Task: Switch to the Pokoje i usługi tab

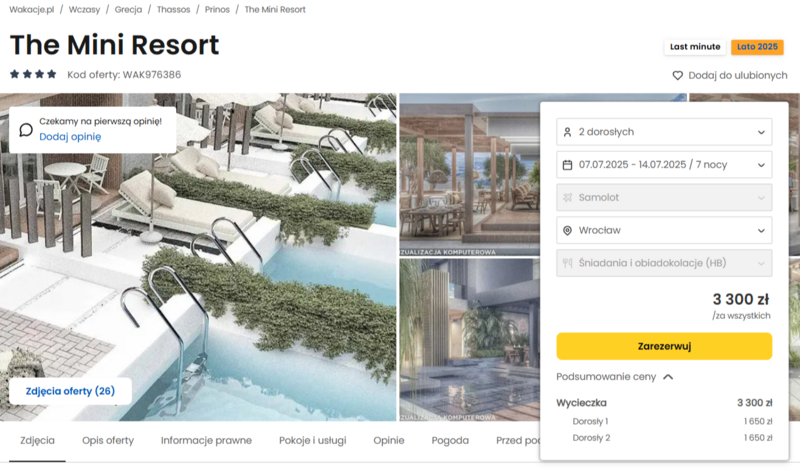Action: tap(313, 440)
